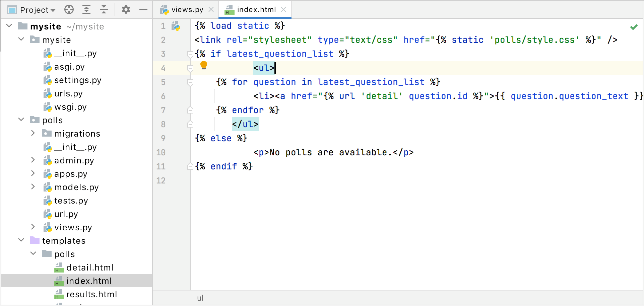Click the Python gutter icon on line 1
This screenshot has width=644, height=306.
(176, 26)
